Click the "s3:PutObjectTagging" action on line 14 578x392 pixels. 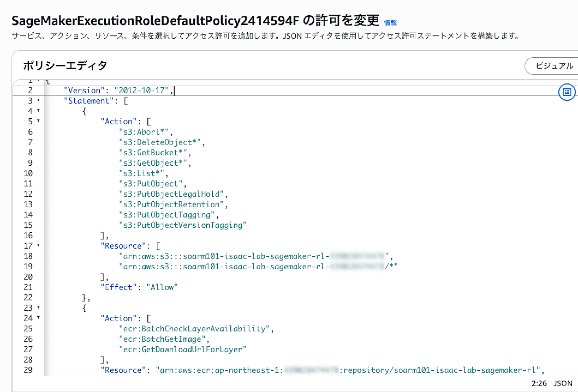169,215
